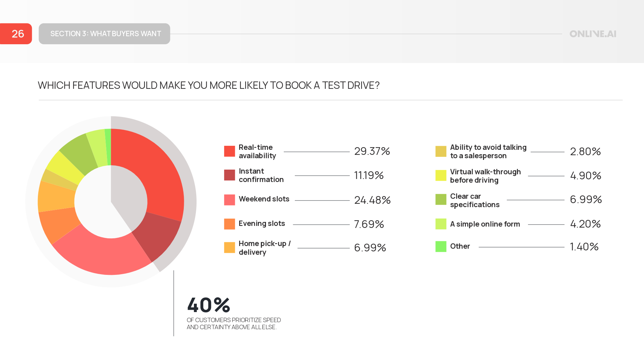Image resolution: width=644 pixels, height=362 pixels.
Task: Select the Weekend slots pink legend swatch
Action: 229,200
